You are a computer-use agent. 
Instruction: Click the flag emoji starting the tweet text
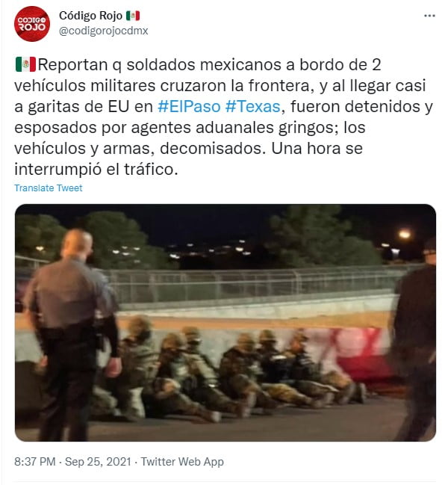pos(25,64)
